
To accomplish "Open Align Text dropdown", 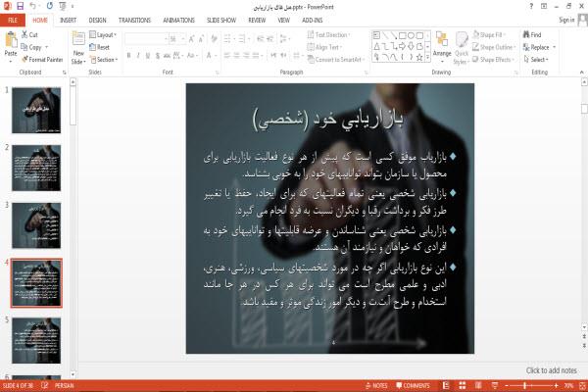I will tap(324, 47).
